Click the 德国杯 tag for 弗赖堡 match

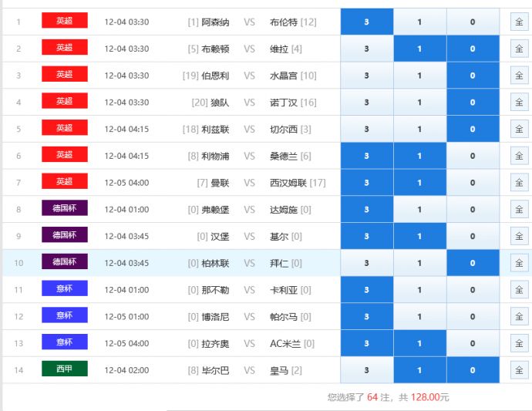65,208
